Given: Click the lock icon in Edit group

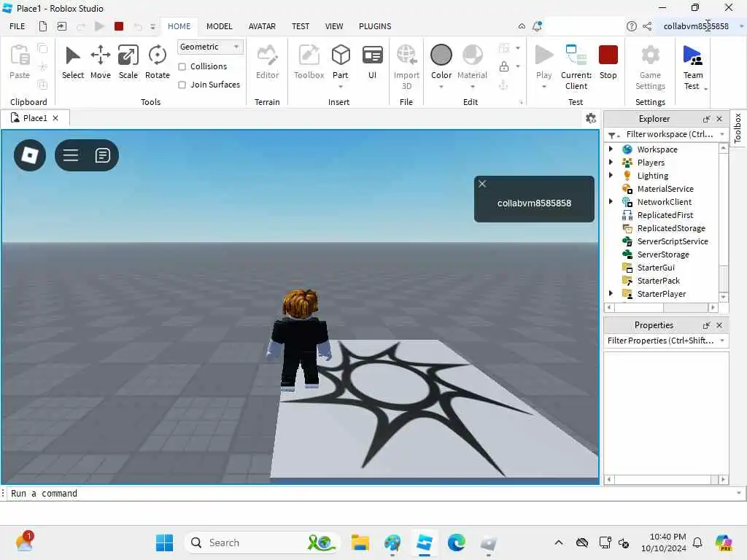Looking at the screenshot, I should [504, 66].
